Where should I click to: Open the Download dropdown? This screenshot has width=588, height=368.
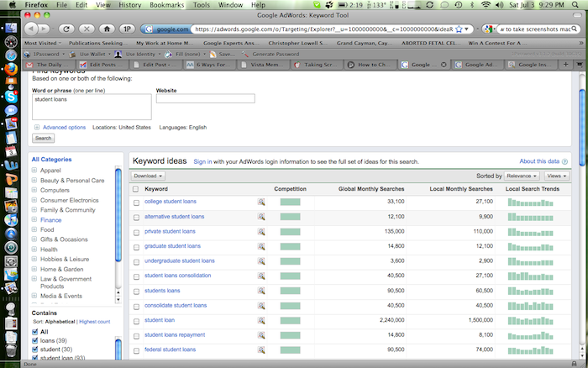[148, 176]
